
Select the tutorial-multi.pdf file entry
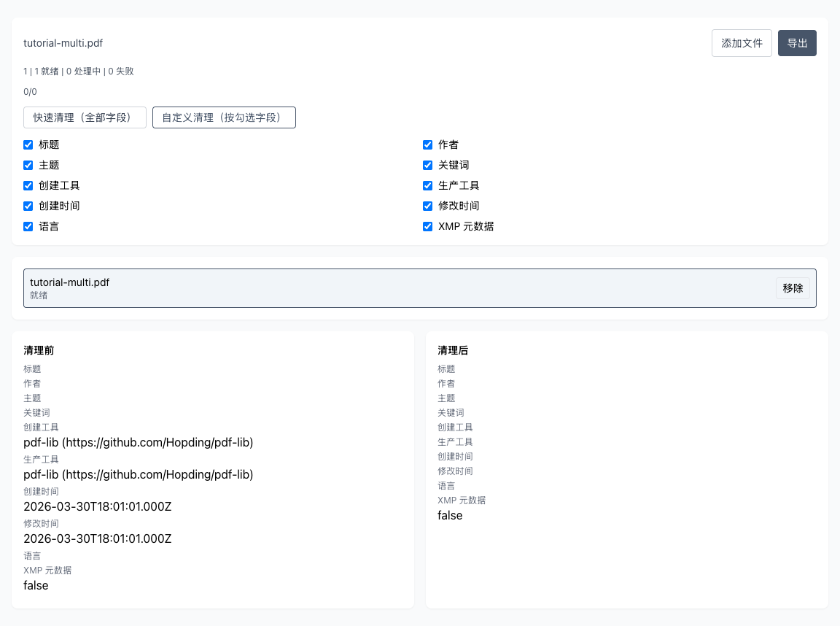pos(365,287)
